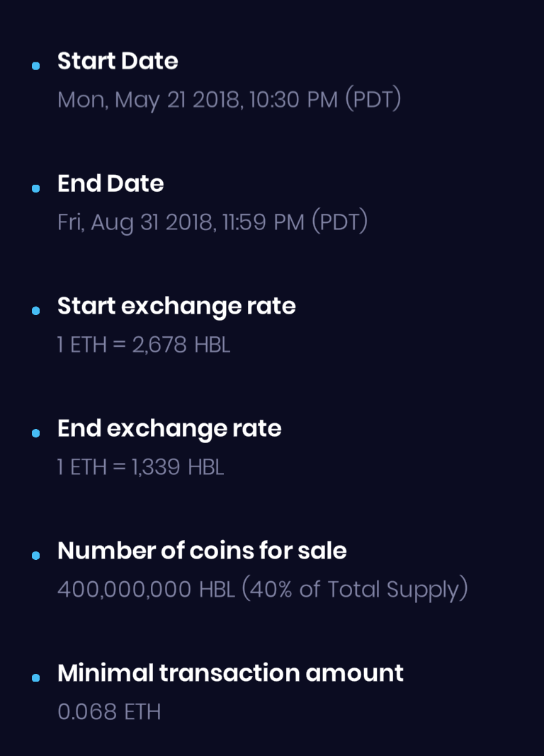Click the Mon, May 21 2018 date text

coord(150,100)
